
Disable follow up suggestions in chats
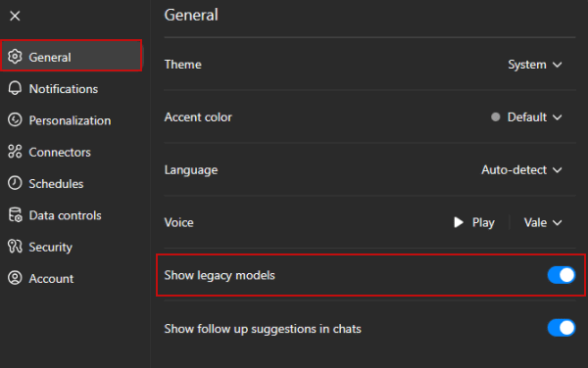click(562, 328)
